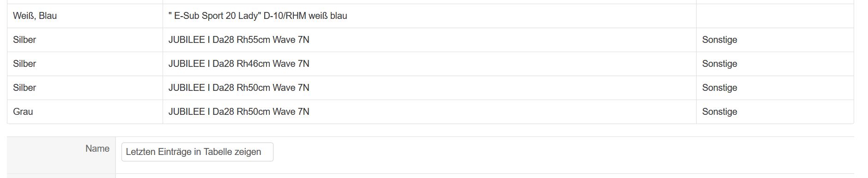Click the Grau color cell

coord(85,112)
